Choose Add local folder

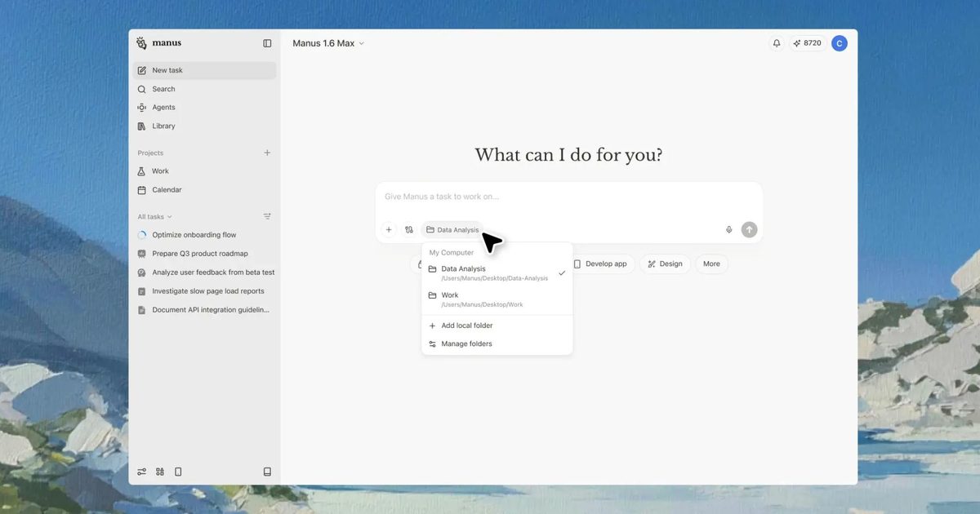(465, 325)
